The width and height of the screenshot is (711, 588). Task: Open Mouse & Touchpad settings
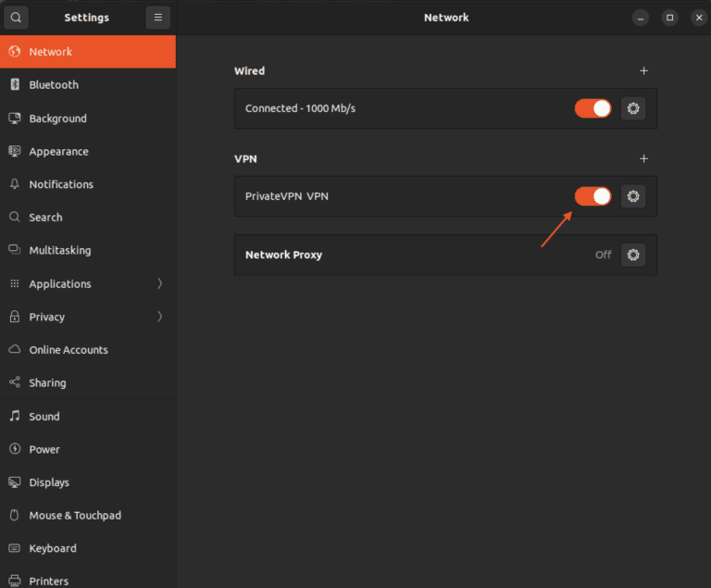click(74, 516)
